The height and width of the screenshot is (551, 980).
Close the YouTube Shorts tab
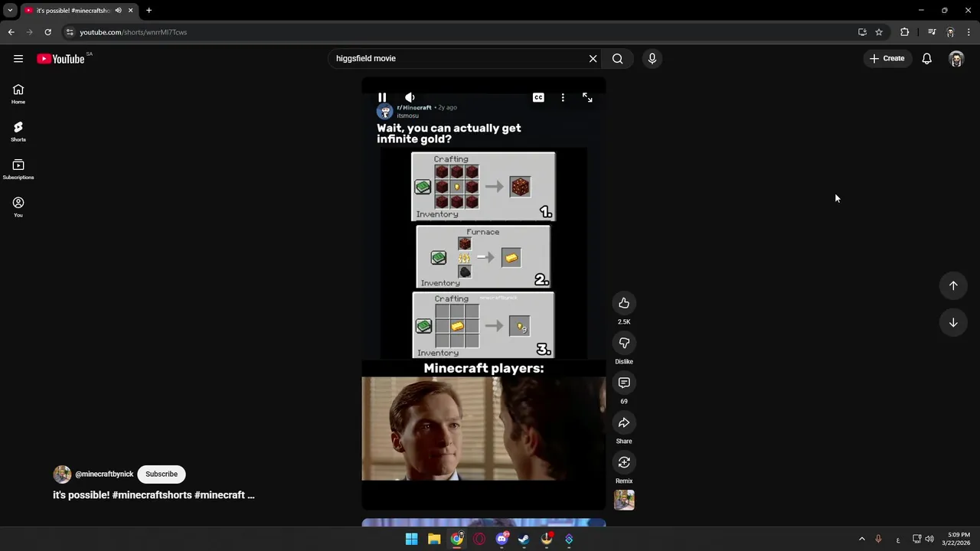coord(131,11)
